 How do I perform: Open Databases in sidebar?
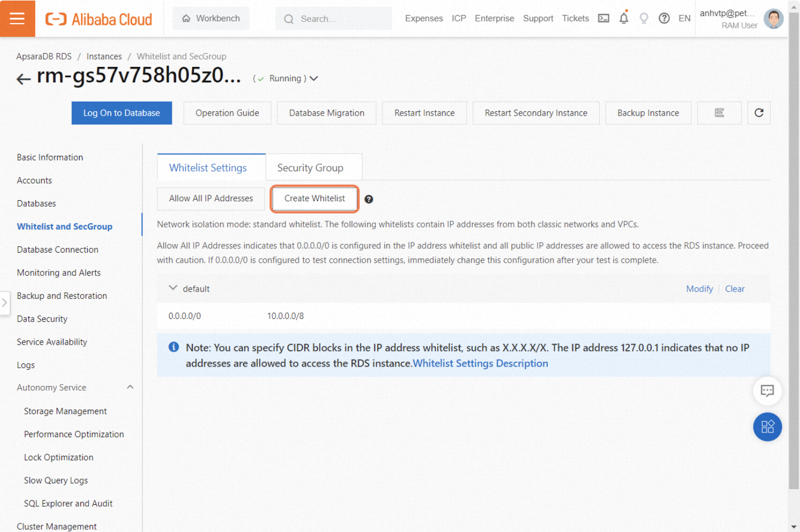pos(36,203)
